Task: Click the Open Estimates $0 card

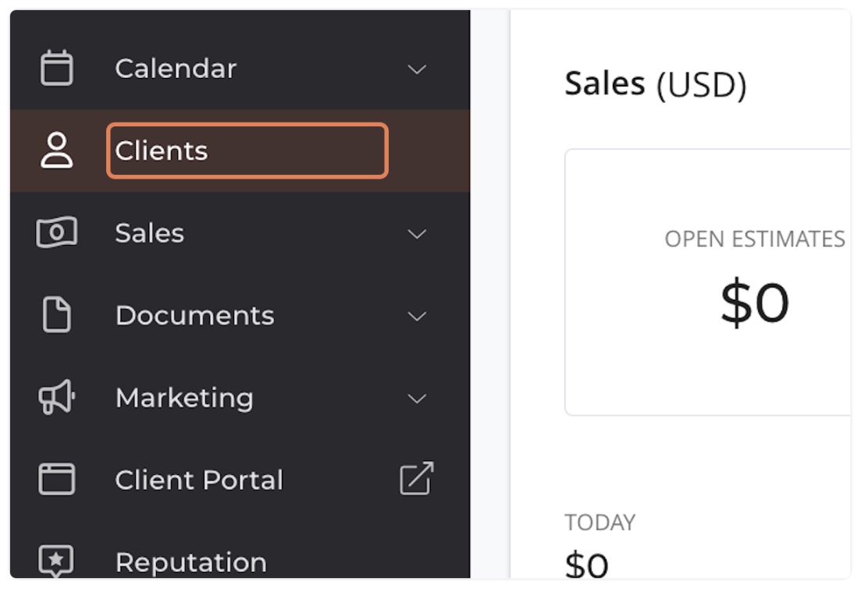Action: click(x=707, y=282)
